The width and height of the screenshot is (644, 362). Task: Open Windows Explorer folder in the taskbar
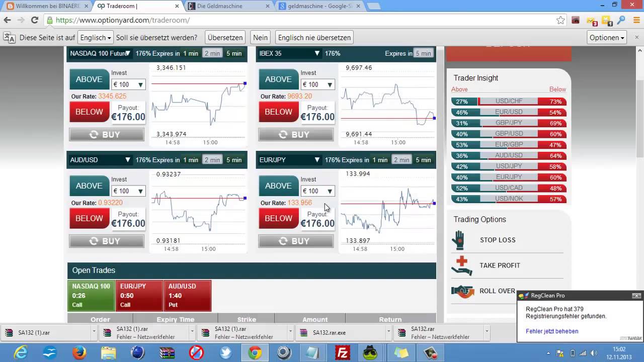click(108, 353)
